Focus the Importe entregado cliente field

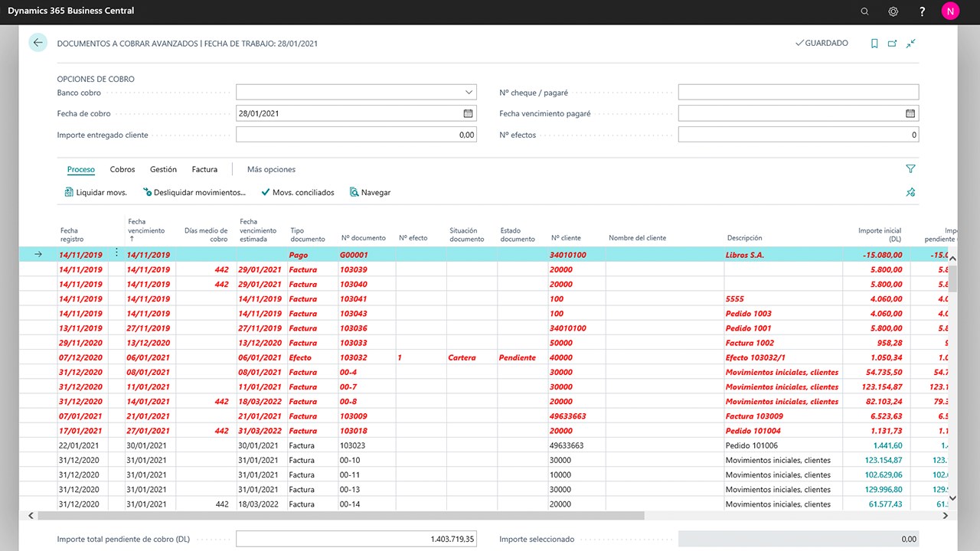coord(356,135)
